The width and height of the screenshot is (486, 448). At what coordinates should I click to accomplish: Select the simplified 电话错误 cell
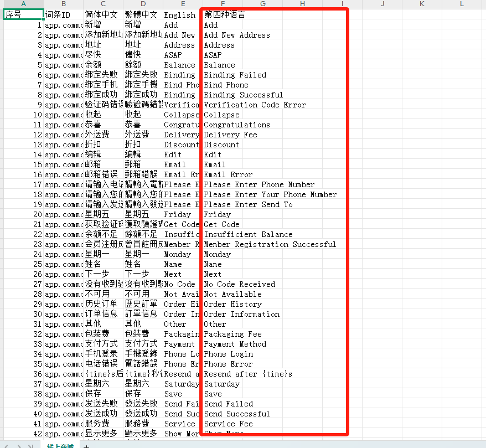(103, 364)
